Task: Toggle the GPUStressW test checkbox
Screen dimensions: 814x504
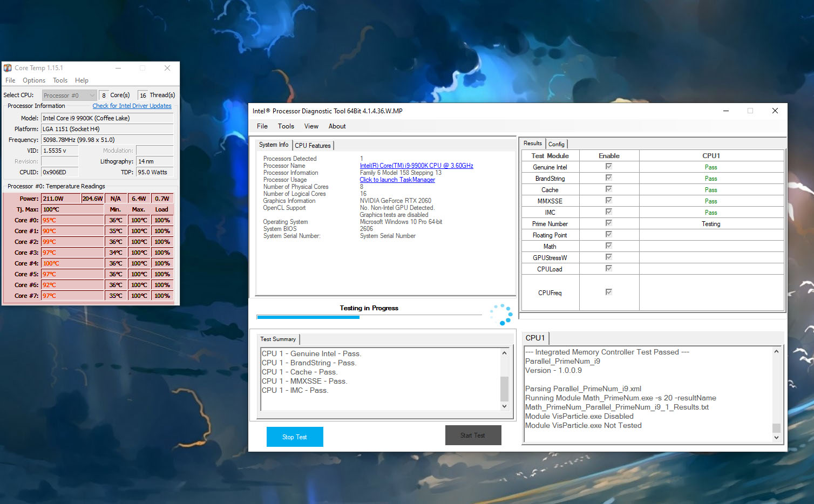Action: point(609,257)
